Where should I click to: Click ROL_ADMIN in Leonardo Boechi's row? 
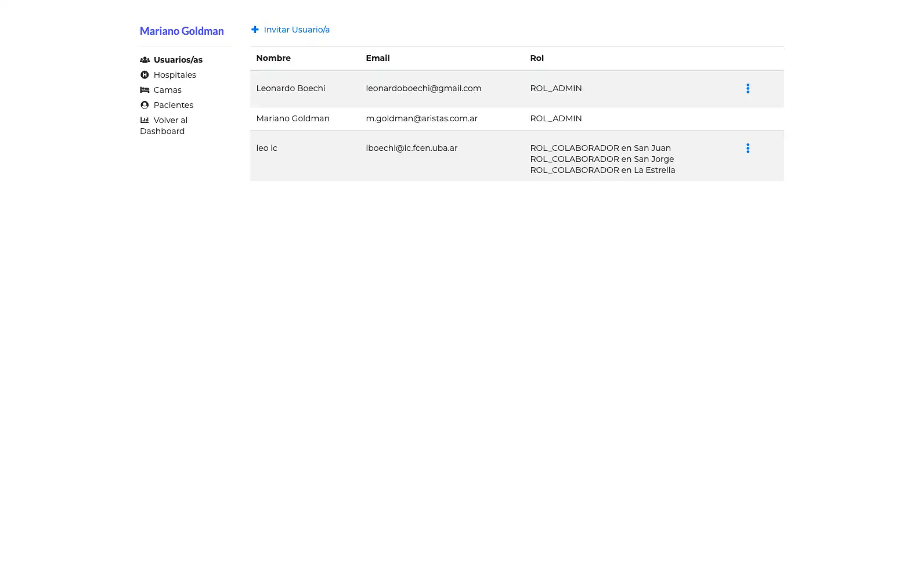(556, 88)
